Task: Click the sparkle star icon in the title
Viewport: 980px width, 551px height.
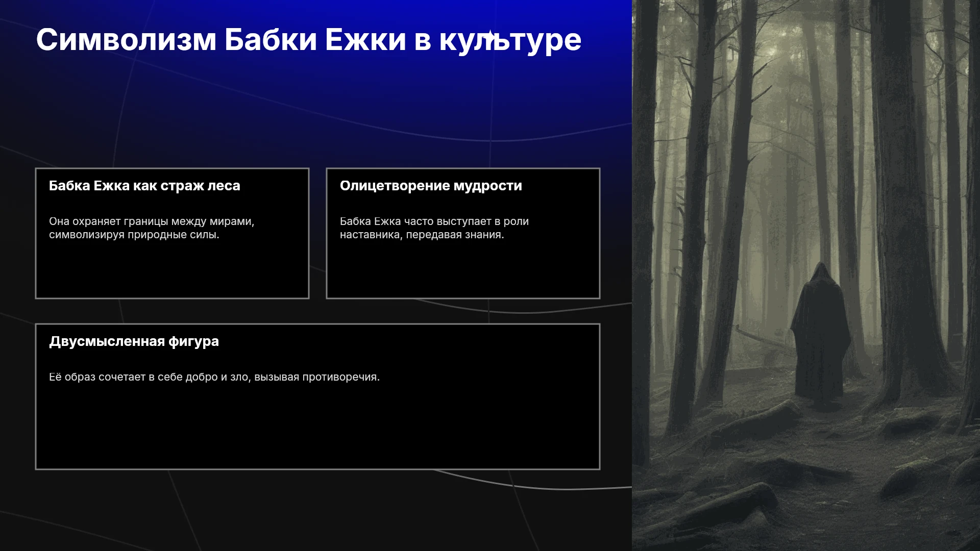Action: pos(489,36)
